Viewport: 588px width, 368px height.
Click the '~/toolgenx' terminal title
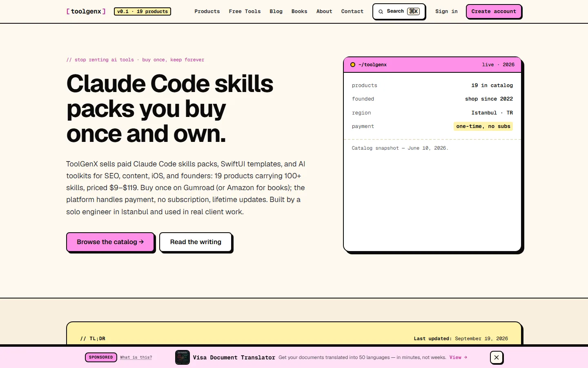pos(372,65)
